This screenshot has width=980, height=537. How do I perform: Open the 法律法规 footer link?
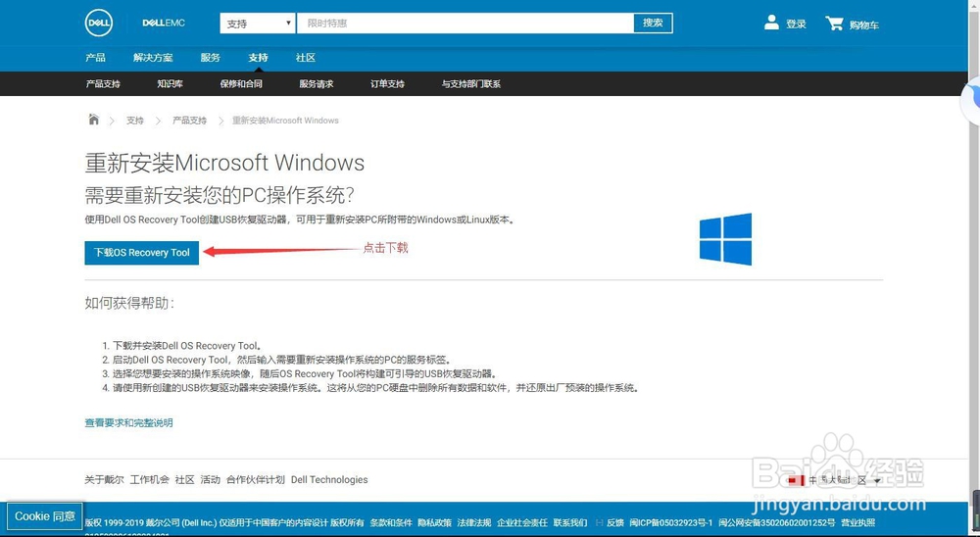[473, 522]
